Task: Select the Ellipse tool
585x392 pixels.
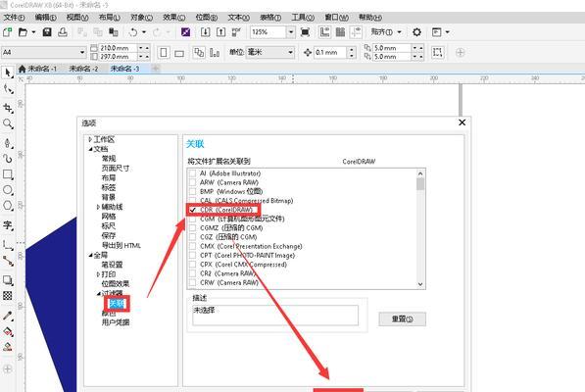Action: coord(8,190)
